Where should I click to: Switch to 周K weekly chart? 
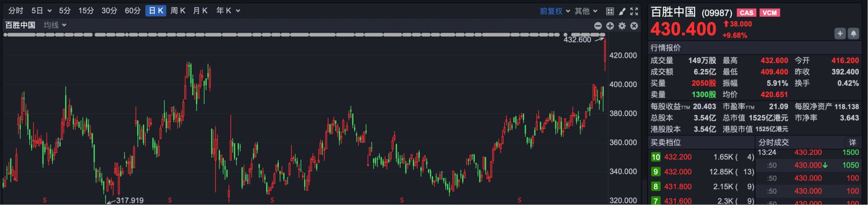click(x=178, y=11)
